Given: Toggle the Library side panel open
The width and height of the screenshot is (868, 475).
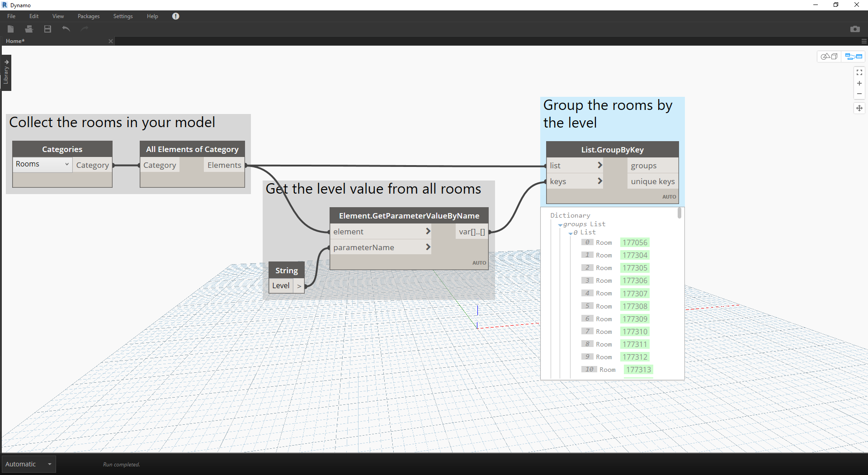Looking at the screenshot, I should click(x=6, y=73).
